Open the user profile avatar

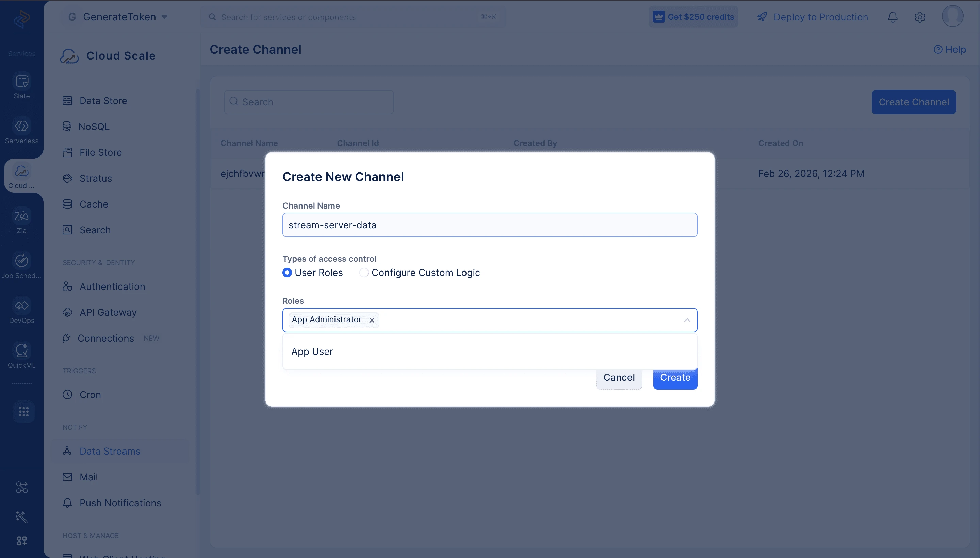tap(952, 16)
